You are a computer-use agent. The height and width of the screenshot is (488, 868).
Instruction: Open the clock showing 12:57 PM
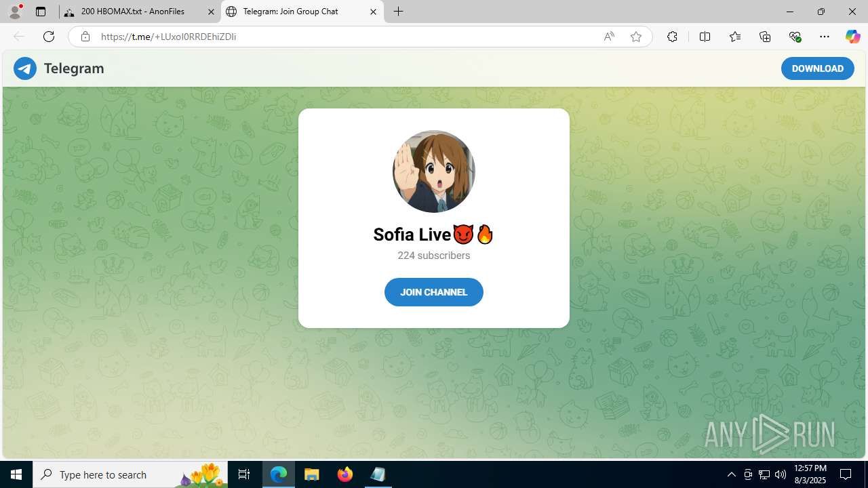point(810,474)
